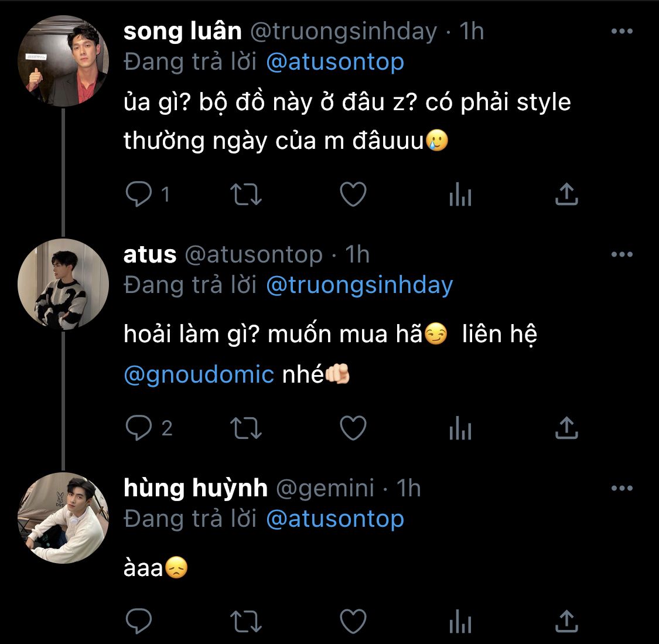Retweet hùng huỳnh's tweet
Screen dimensions: 659x644
click(x=246, y=621)
